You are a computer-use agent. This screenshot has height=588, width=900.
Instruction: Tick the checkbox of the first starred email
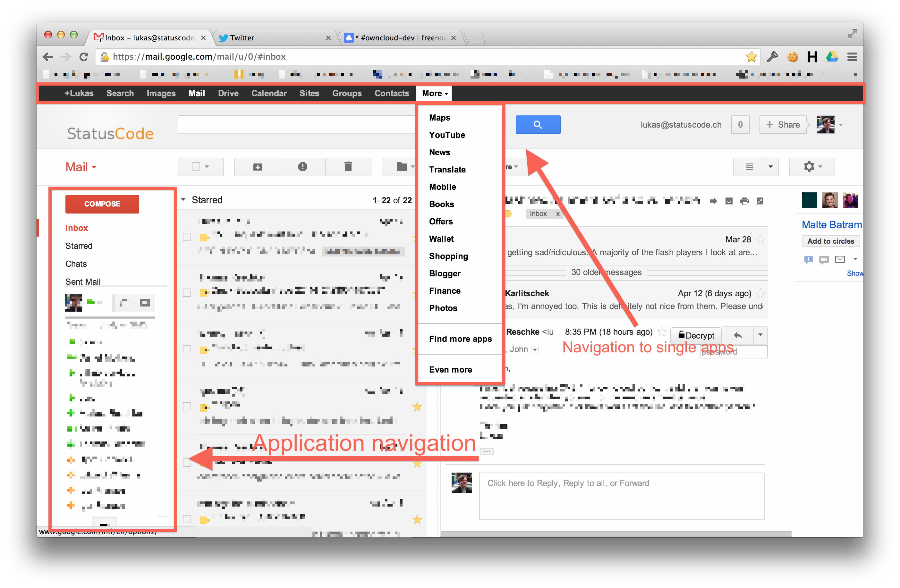[187, 237]
